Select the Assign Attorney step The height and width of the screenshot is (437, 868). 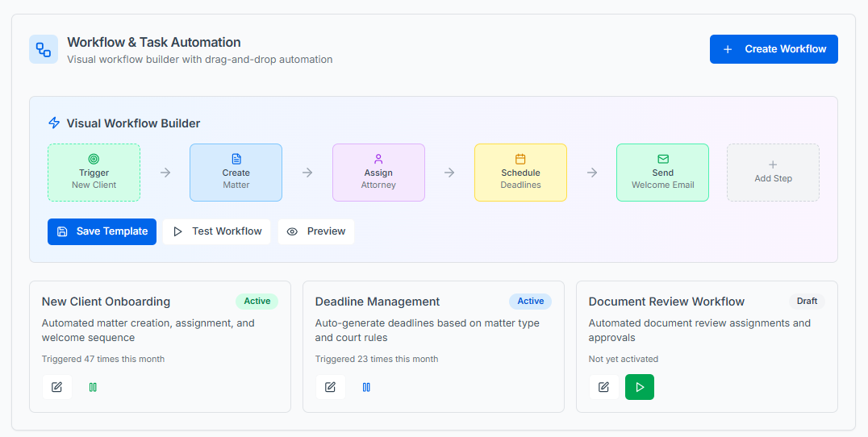point(378,173)
